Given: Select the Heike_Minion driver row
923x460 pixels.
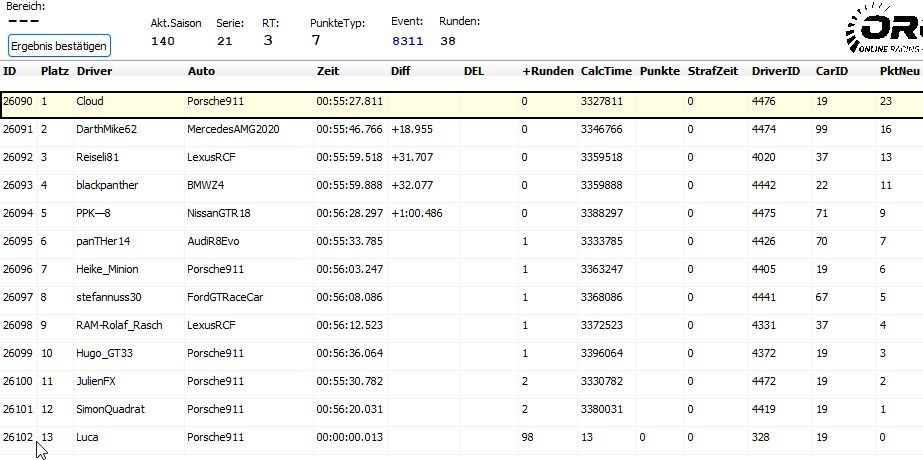Looking at the screenshot, I should (108, 269).
